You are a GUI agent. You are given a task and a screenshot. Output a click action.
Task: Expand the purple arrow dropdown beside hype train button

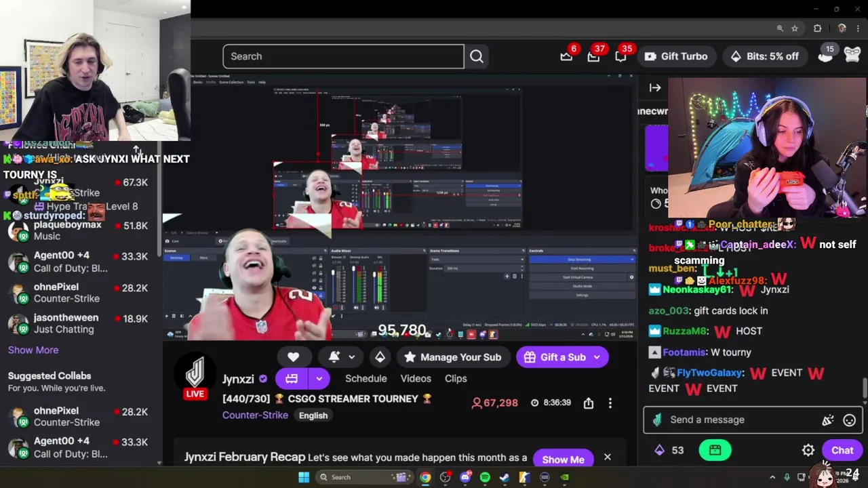coord(319,379)
